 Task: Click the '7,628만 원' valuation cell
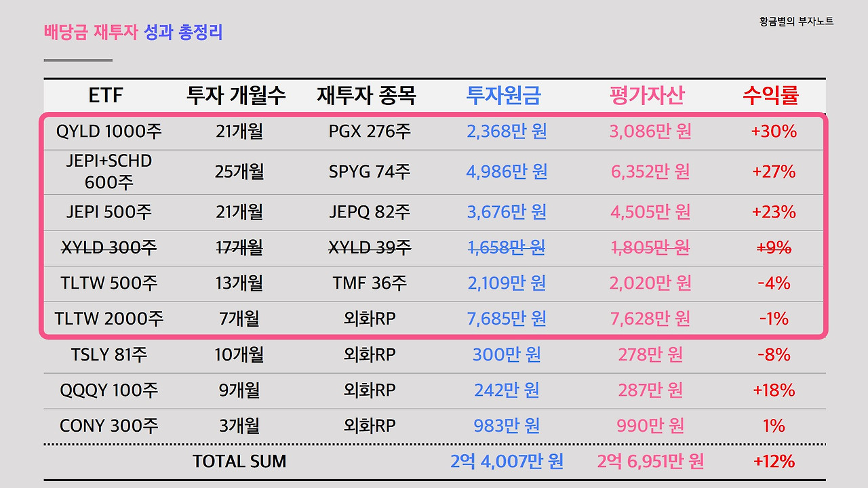click(650, 318)
